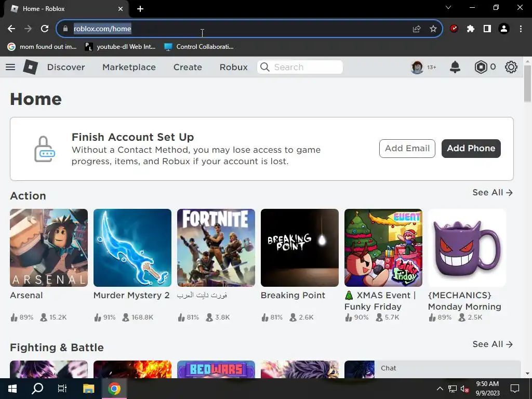This screenshot has height=399, width=532.
Task: Open the Arsenal game thumbnail
Action: tap(49, 248)
